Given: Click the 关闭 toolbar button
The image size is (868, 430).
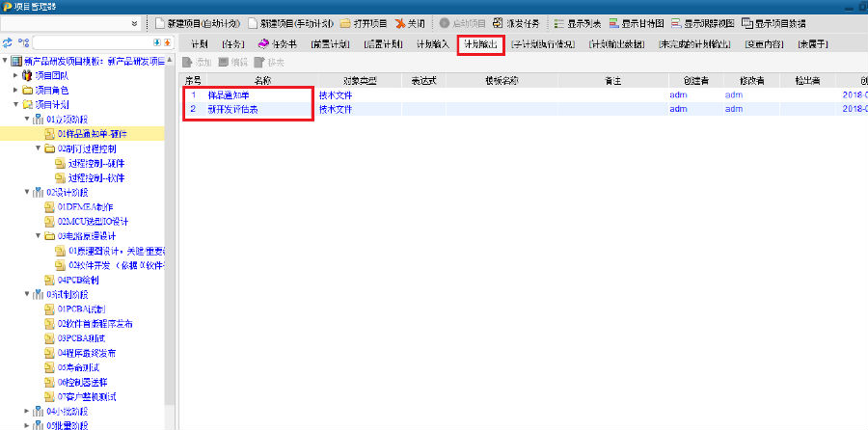Looking at the screenshot, I should [x=410, y=24].
